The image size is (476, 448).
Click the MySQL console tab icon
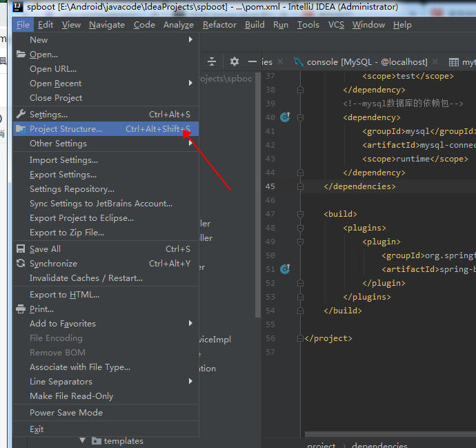click(299, 62)
